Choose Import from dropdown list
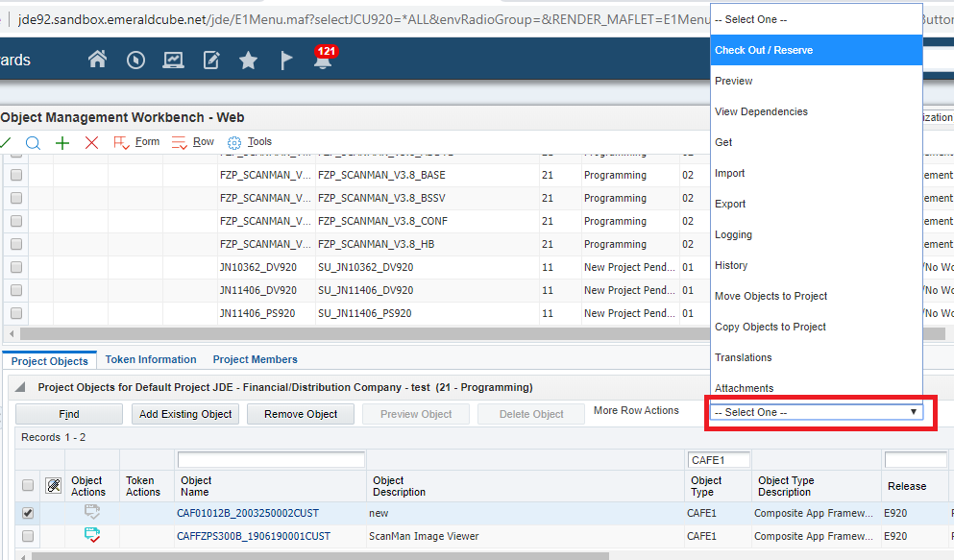Image resolution: width=954 pixels, height=560 pixels. coord(817,173)
